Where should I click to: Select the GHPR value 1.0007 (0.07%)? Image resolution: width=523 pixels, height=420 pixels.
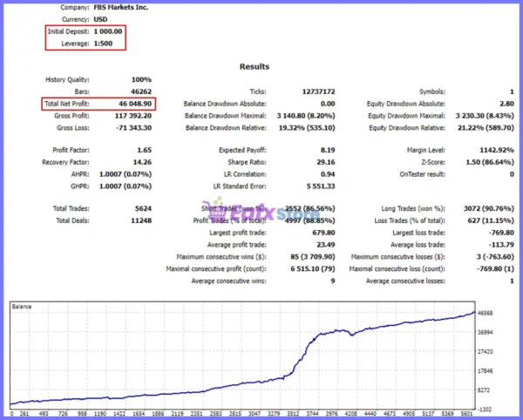click(x=126, y=186)
